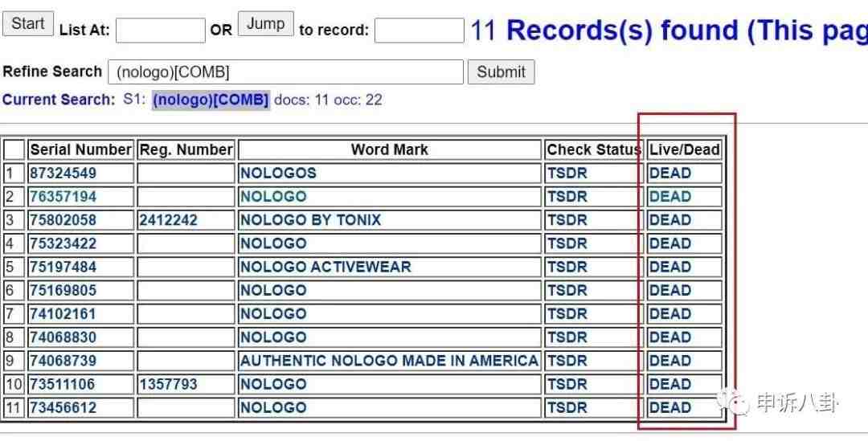Click DEAD status for serial 76357194
Screen dimensions: 868x441
tap(669, 197)
